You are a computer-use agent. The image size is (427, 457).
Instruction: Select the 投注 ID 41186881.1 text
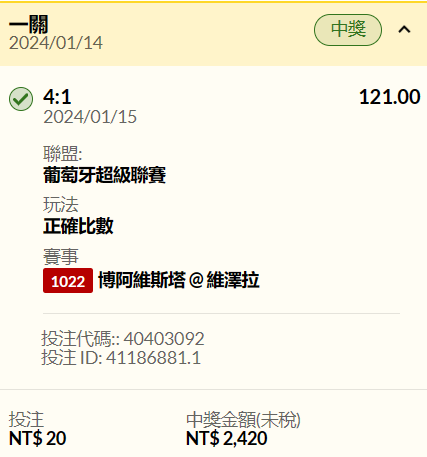coord(121,358)
